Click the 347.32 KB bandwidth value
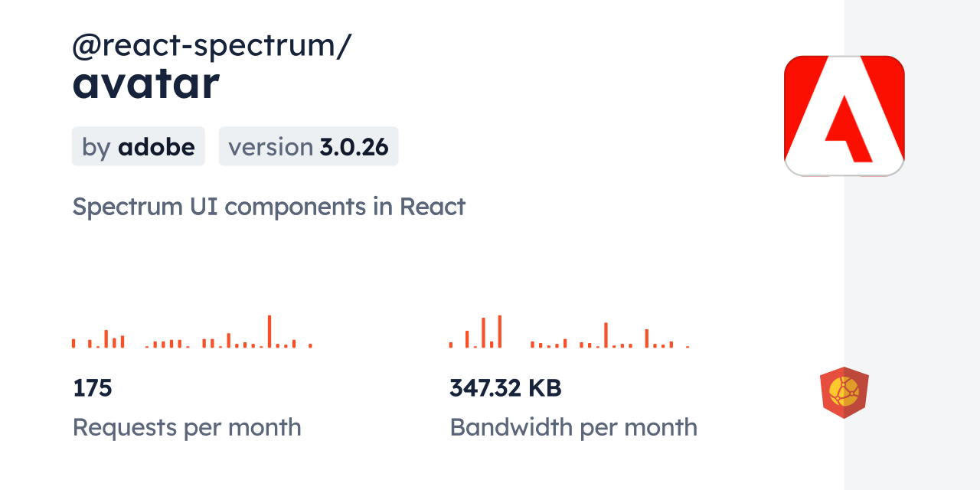The width and height of the screenshot is (980, 490). (x=505, y=388)
